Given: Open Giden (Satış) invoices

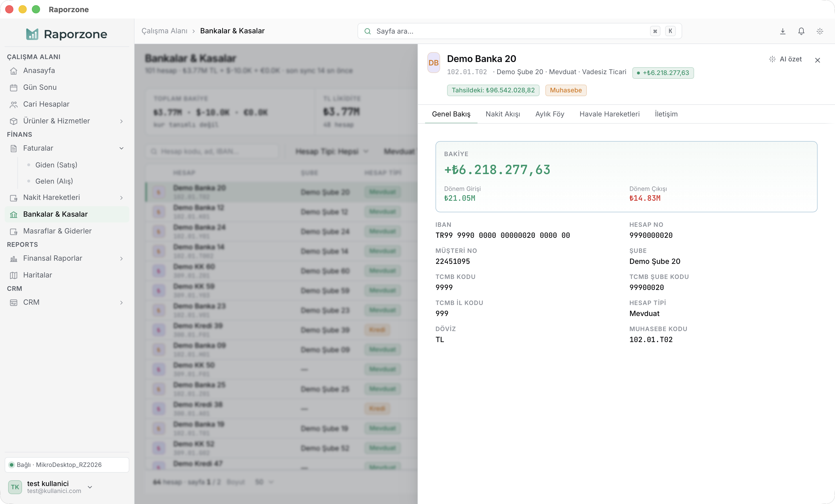Looking at the screenshot, I should pyautogui.click(x=56, y=165).
